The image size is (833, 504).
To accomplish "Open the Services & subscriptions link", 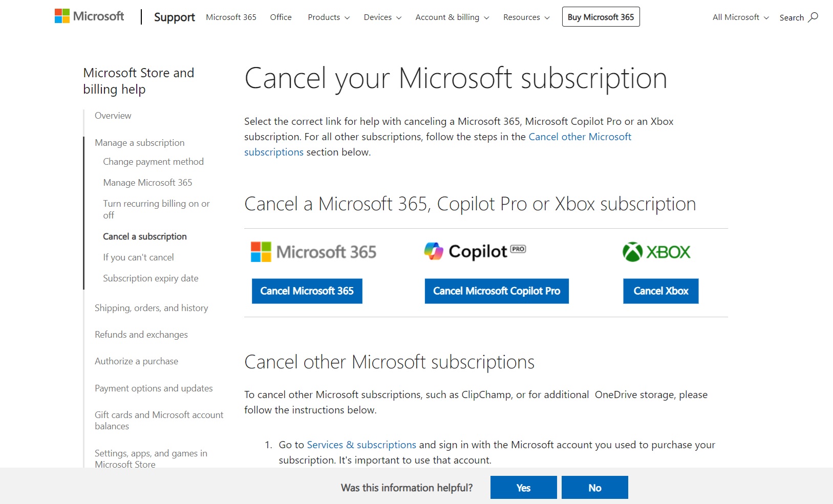I will point(361,445).
